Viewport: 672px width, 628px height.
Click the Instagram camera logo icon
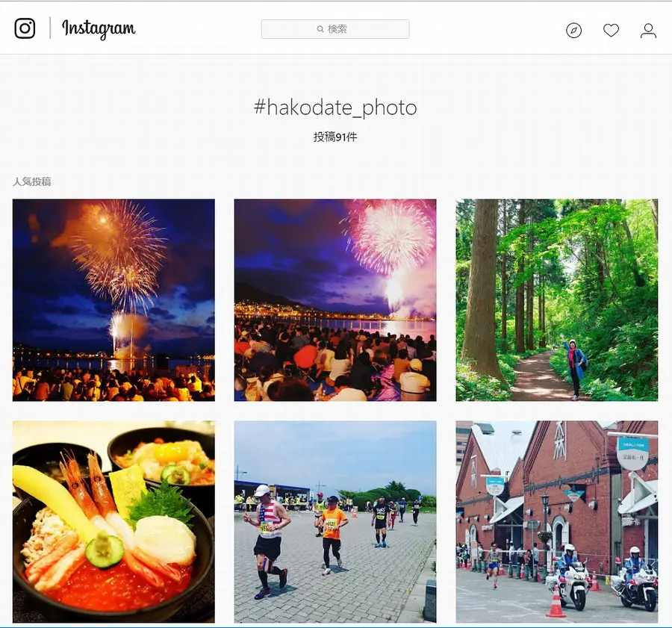tap(25, 28)
